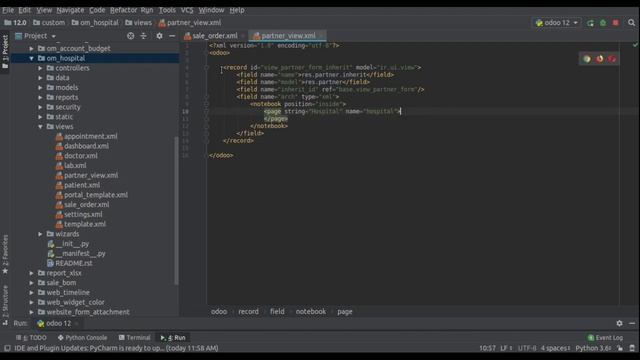Image resolution: width=640 pixels, height=360 pixels.
Task: Click the LF line separator in status bar
Action: (506, 348)
